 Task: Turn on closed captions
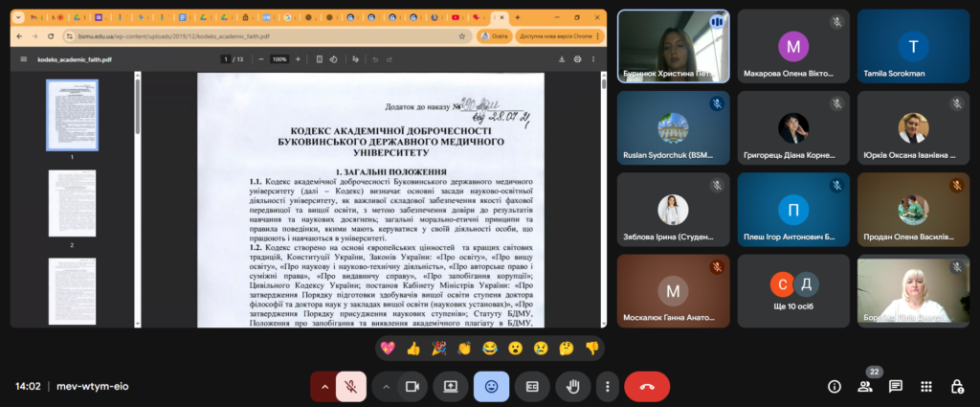[x=532, y=386]
